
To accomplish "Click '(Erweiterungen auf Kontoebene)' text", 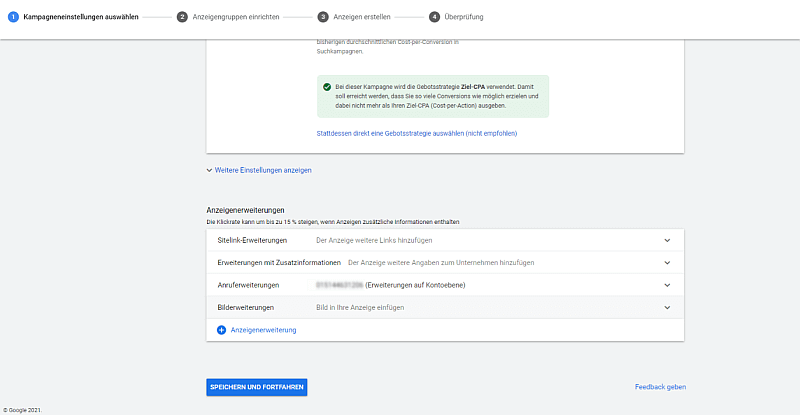I will [x=415, y=285].
